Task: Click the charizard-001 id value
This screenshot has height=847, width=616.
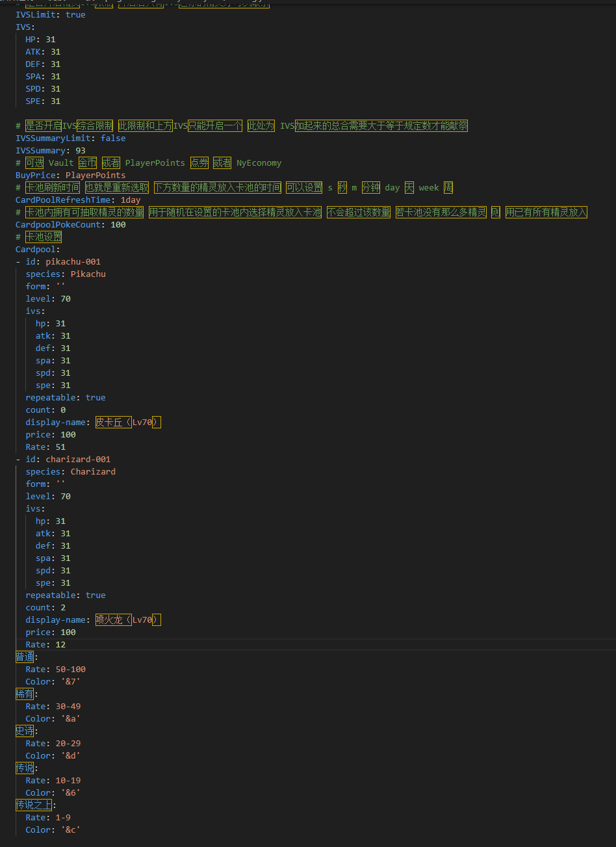Action: (x=78, y=459)
